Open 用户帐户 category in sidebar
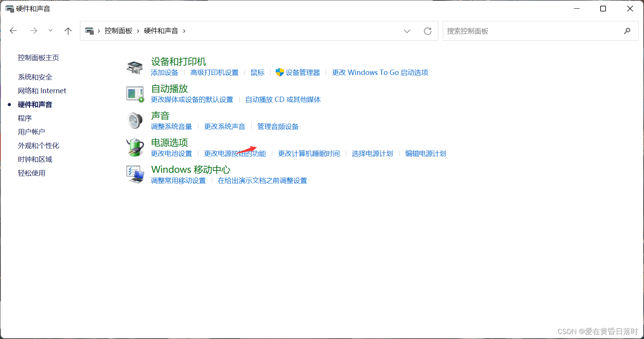 pyautogui.click(x=32, y=132)
